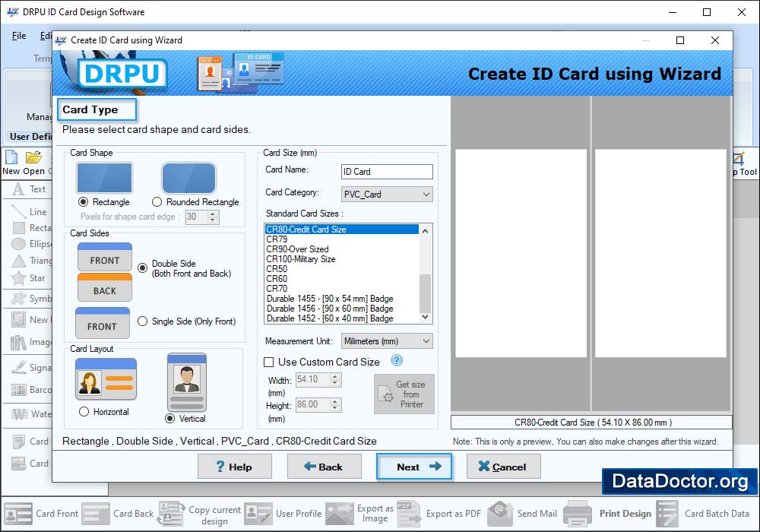Pick the Ellipse shape tool

[x=30, y=244]
